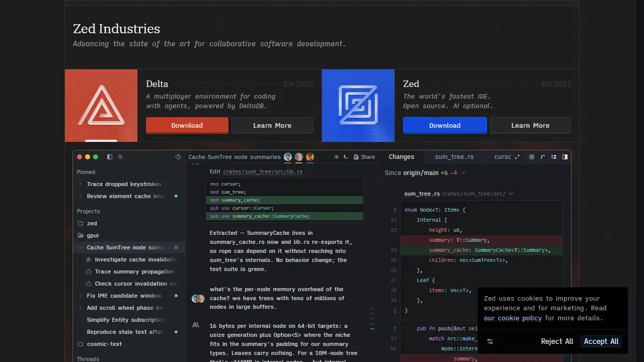Click the branch icon left of Share
644x362 pixels.
(x=346, y=157)
